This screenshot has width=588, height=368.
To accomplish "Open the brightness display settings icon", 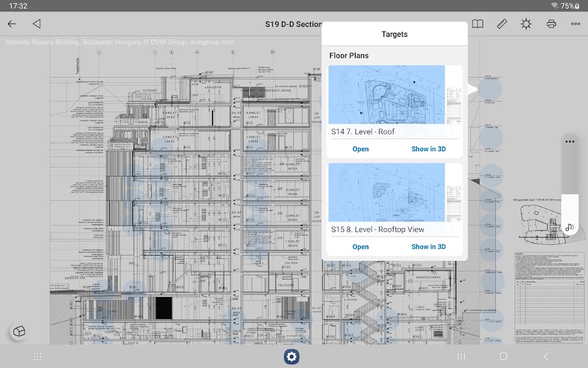I will (527, 24).
